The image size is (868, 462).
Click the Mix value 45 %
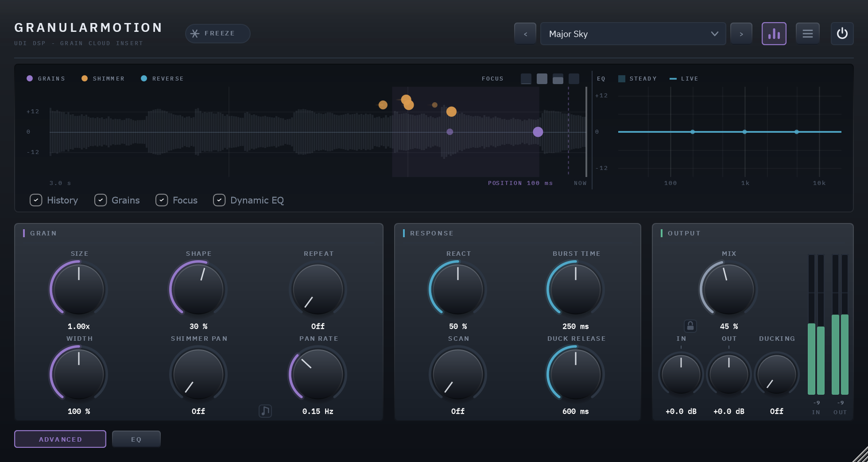pos(729,326)
